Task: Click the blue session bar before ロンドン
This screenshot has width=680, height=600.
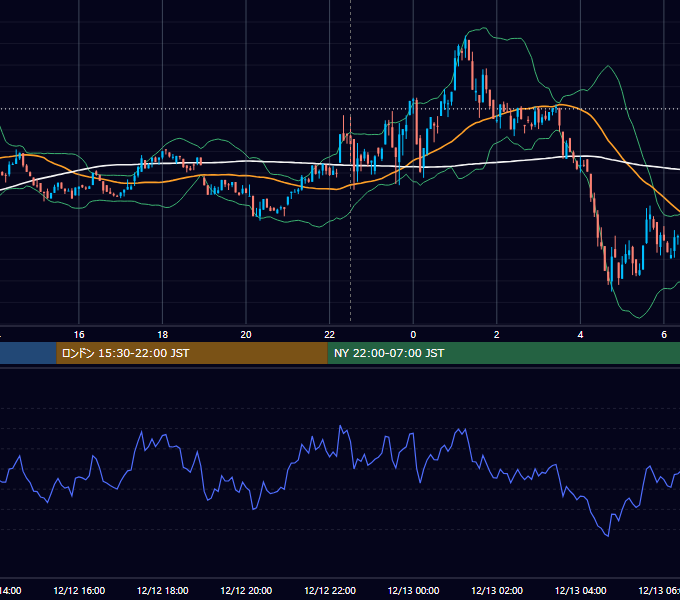Action: click(x=28, y=353)
